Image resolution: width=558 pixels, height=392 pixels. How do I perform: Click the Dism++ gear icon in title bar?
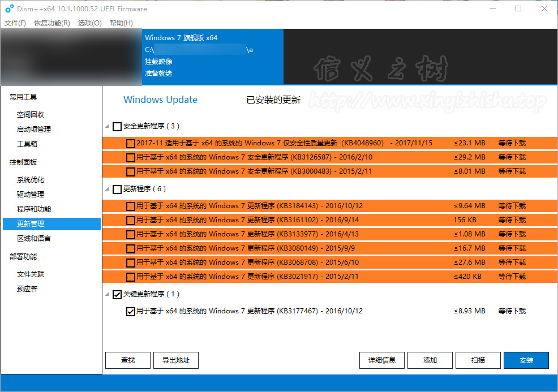point(9,8)
